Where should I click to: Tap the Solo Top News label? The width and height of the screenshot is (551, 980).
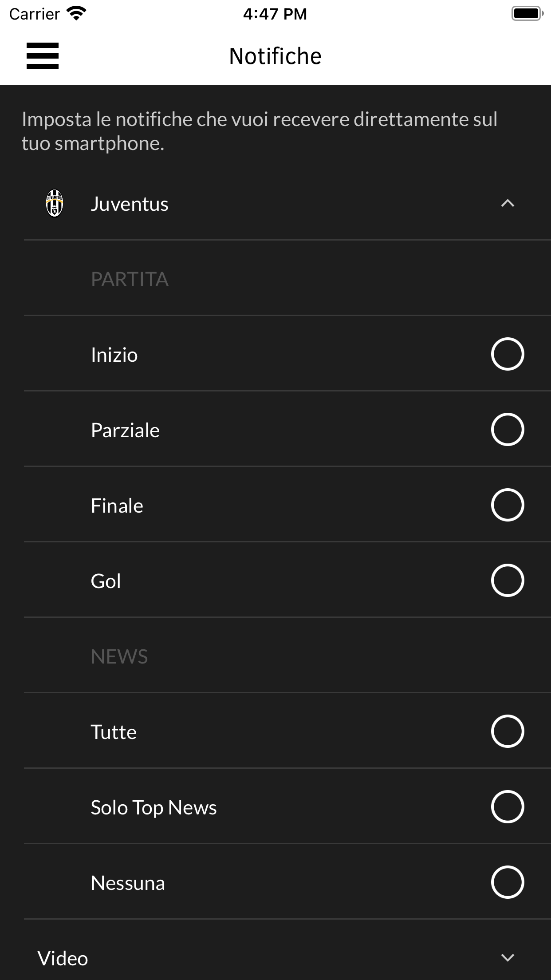153,808
